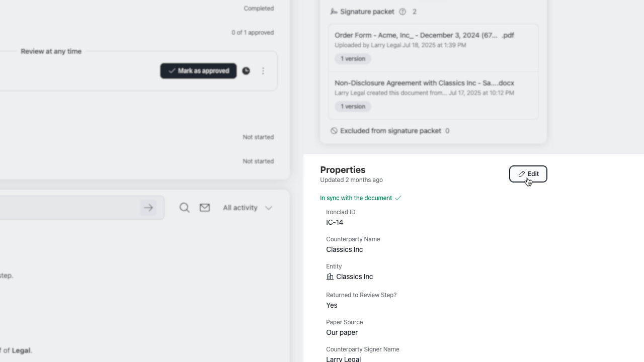Click the 1 version badge under Non-Disclosure Agreement
644x362 pixels.
353,107
